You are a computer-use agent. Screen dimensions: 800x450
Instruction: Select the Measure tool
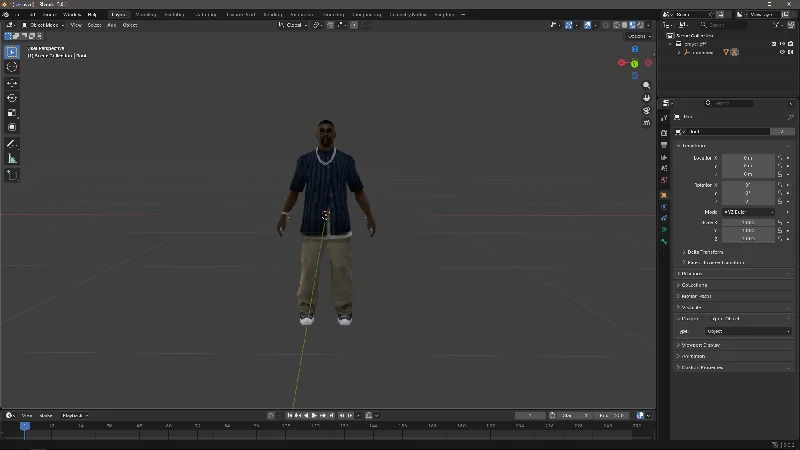pyautogui.click(x=12, y=159)
